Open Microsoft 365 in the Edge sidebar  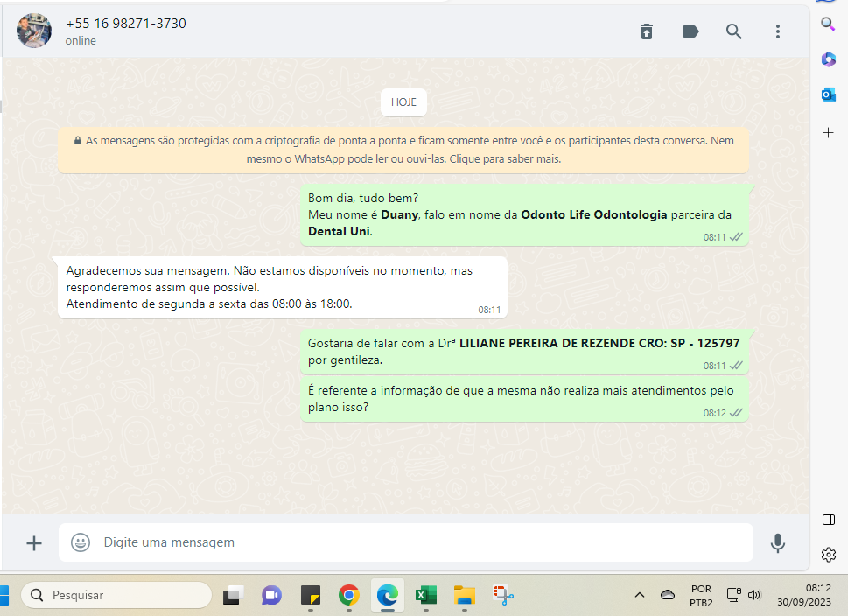pyautogui.click(x=828, y=59)
